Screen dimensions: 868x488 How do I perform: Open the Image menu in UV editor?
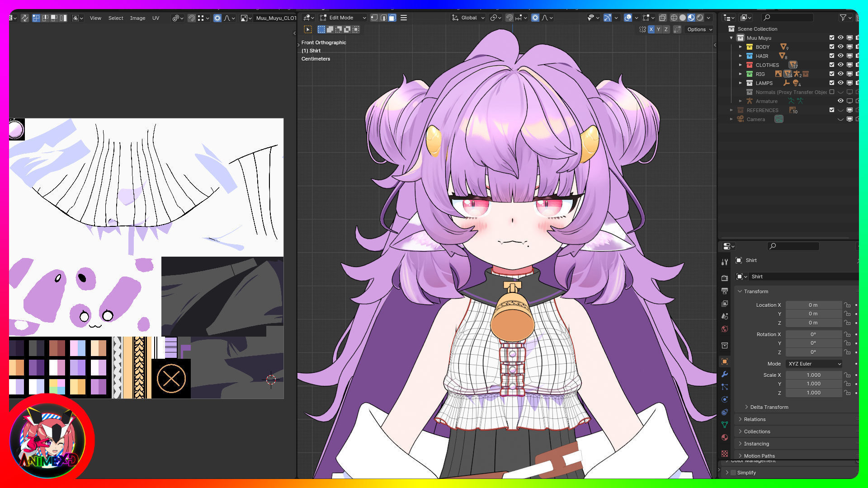(x=137, y=18)
